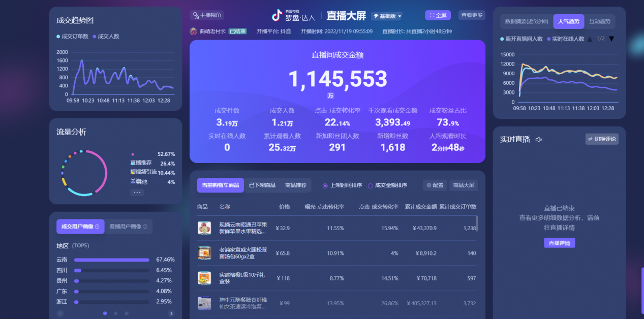This screenshot has height=319, width=644.
Task: Open the 基础版 version dropdown
Action: 387,16
